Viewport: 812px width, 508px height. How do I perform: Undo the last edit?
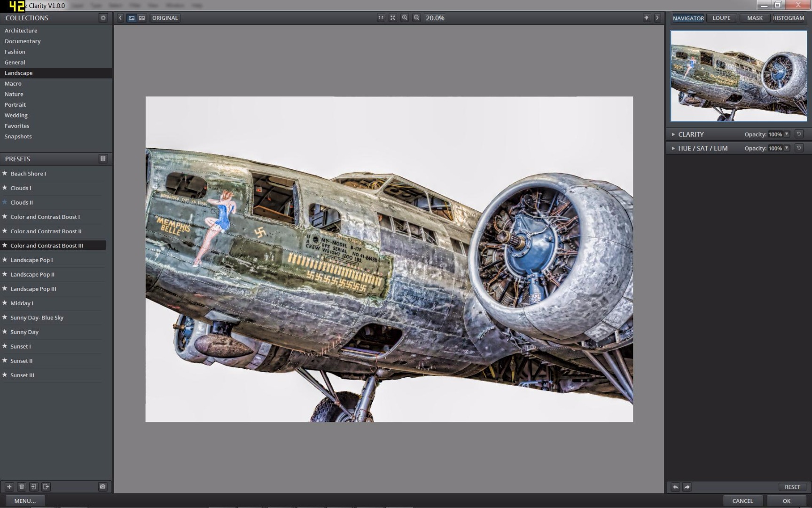tap(675, 487)
